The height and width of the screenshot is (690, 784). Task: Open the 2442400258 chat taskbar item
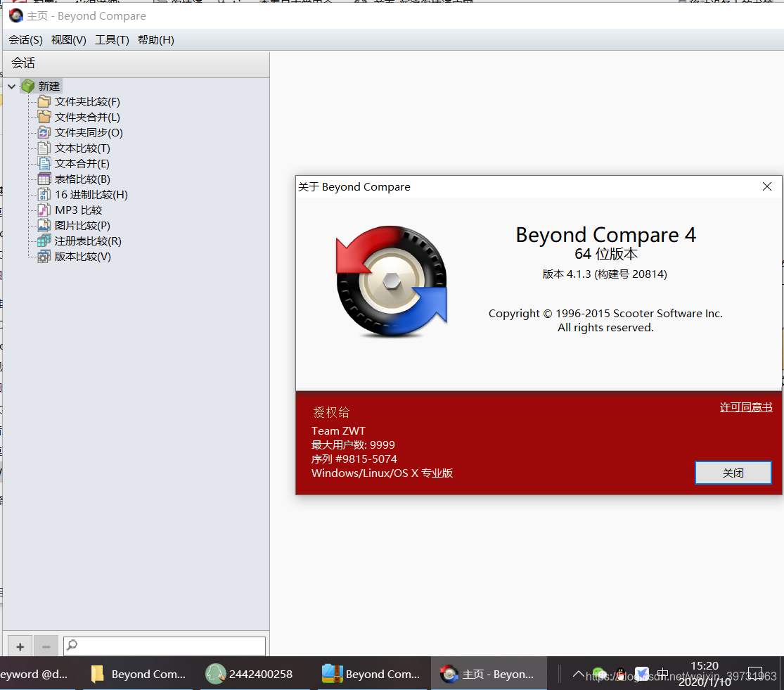[250, 674]
